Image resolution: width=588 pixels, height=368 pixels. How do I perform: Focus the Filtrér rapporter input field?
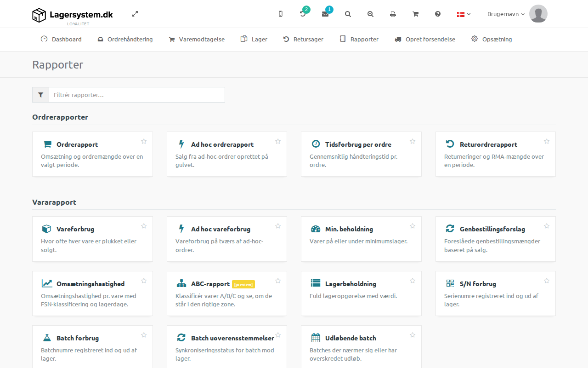click(x=137, y=95)
